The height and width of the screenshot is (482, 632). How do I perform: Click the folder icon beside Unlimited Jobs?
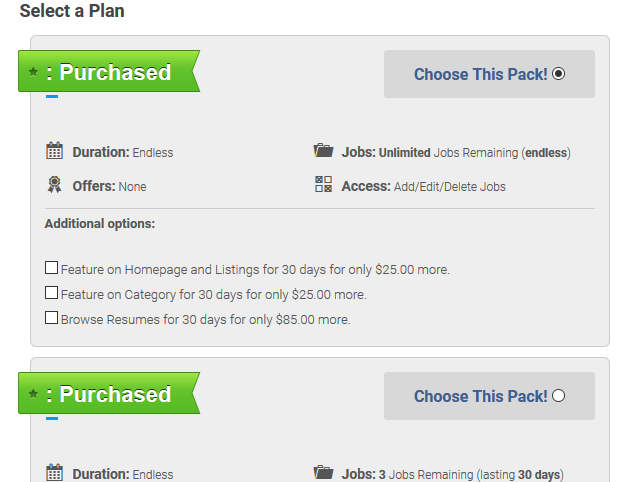(323, 150)
